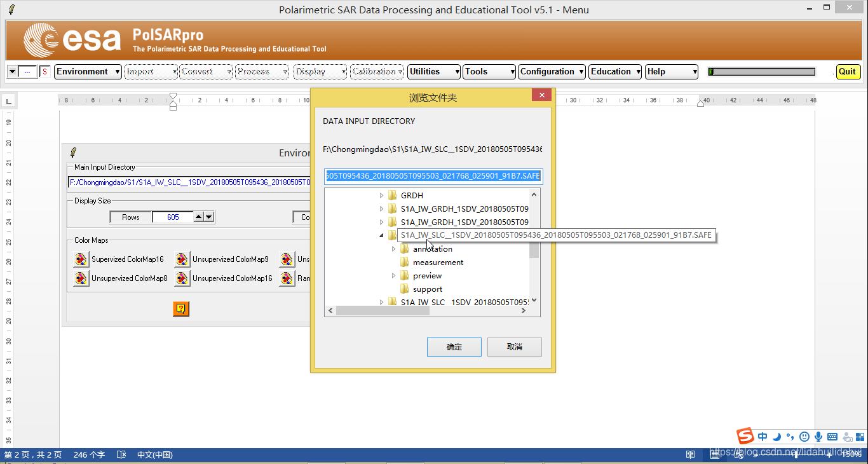Open the Unsupervized ColorMap16 palette icon
Screen dimensions: 868x464
pos(182,278)
